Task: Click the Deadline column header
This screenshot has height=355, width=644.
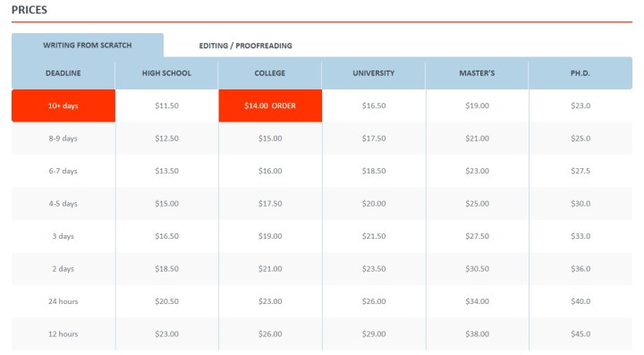Action: (64, 73)
